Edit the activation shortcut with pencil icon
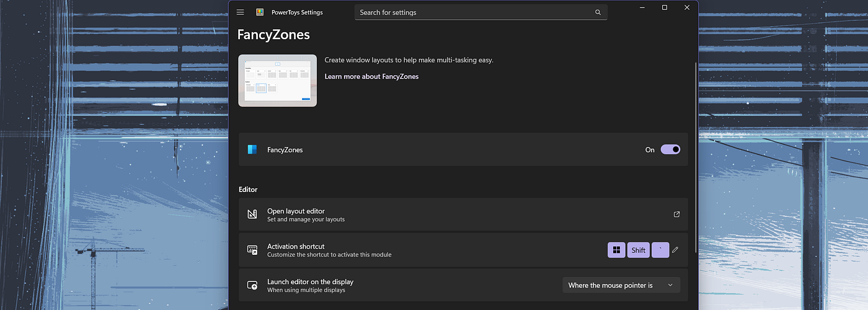868x310 pixels. point(675,250)
